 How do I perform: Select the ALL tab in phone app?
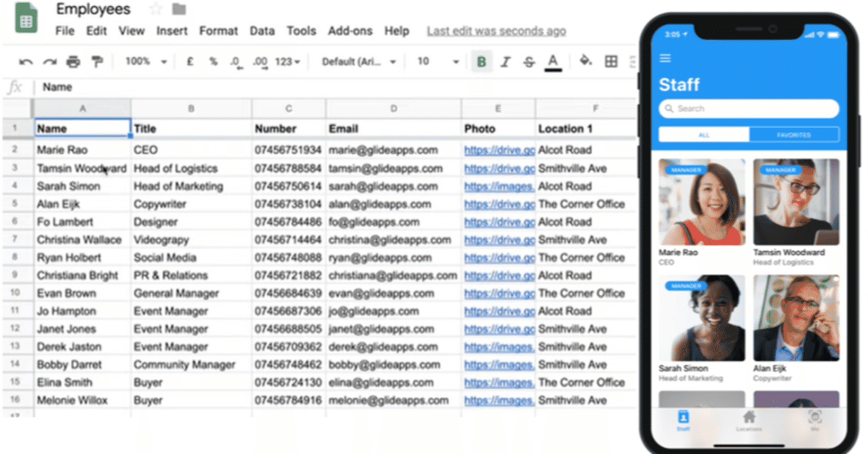704,135
